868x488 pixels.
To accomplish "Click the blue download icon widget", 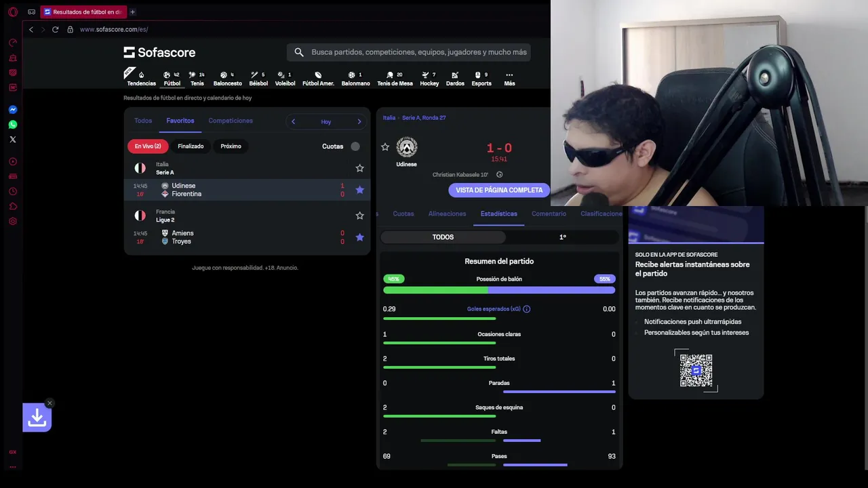I will 37,418.
